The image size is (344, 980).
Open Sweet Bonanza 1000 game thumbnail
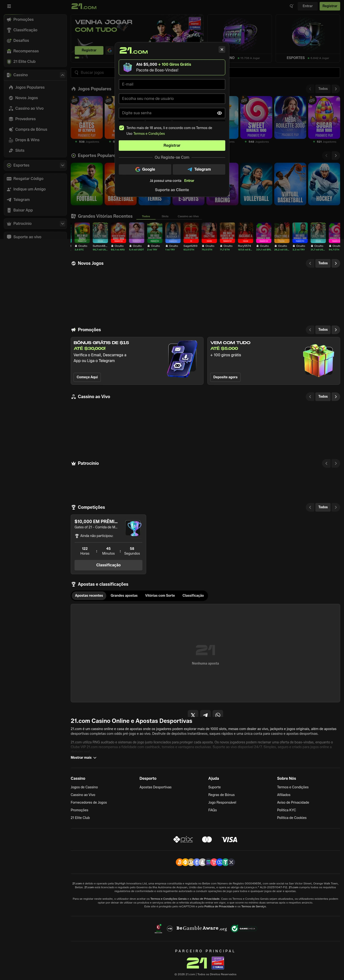[x=256, y=117]
